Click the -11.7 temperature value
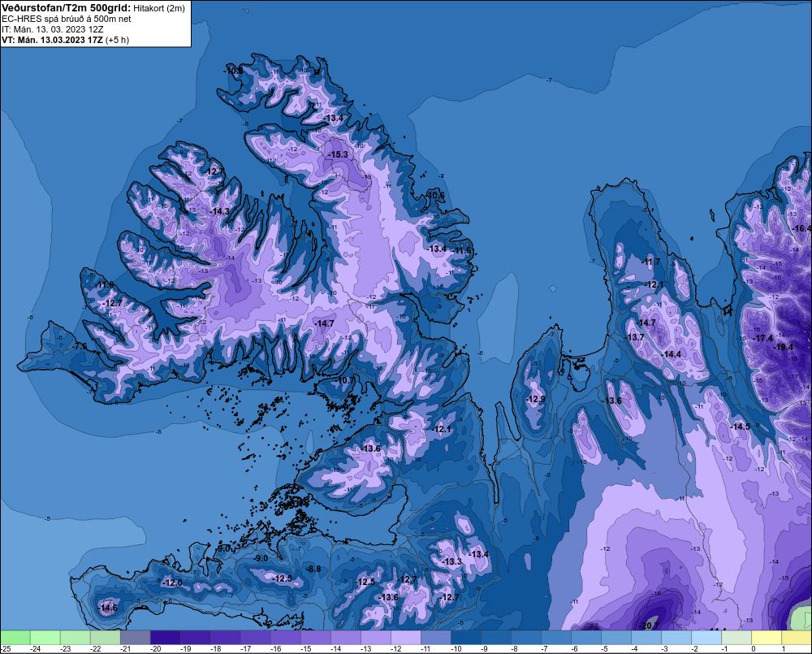 pyautogui.click(x=651, y=262)
